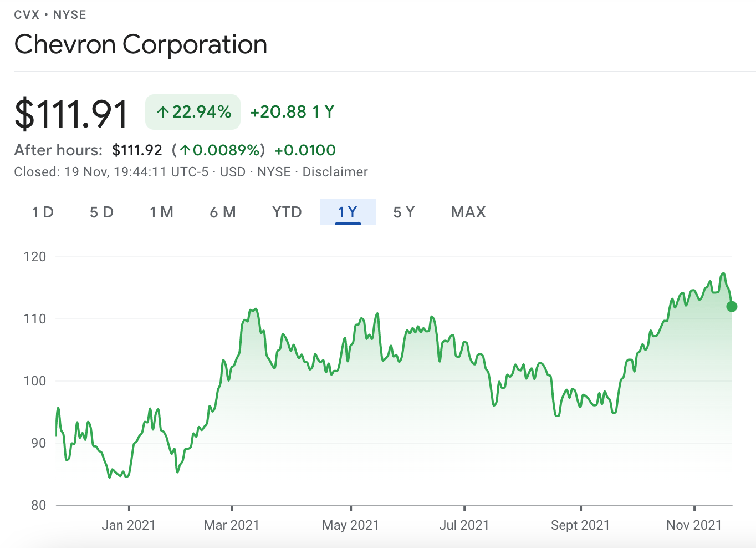Switch to the 1M view
Image resolution: width=756 pixels, height=548 pixels.
point(161,212)
